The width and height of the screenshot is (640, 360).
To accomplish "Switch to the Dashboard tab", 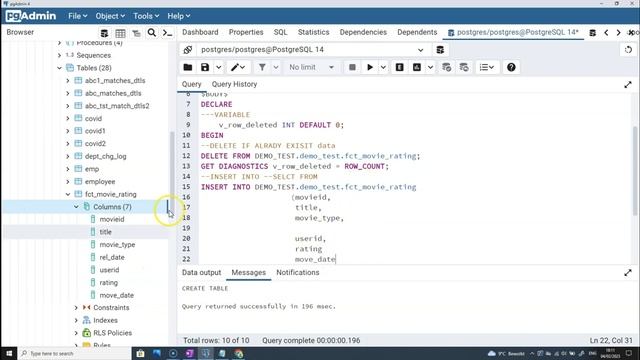I will tap(200, 32).
